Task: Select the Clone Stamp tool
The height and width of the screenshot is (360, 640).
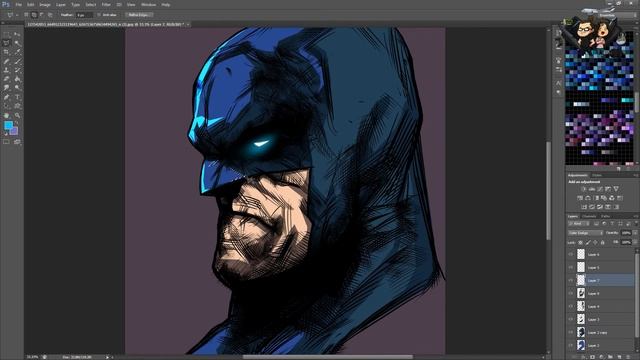Action: (6, 70)
